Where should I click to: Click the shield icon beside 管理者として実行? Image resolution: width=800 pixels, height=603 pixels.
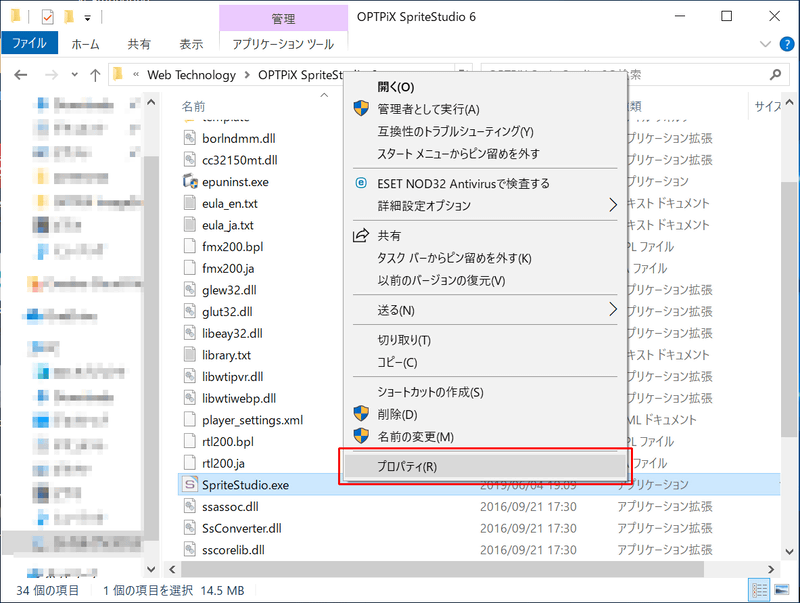click(x=361, y=108)
